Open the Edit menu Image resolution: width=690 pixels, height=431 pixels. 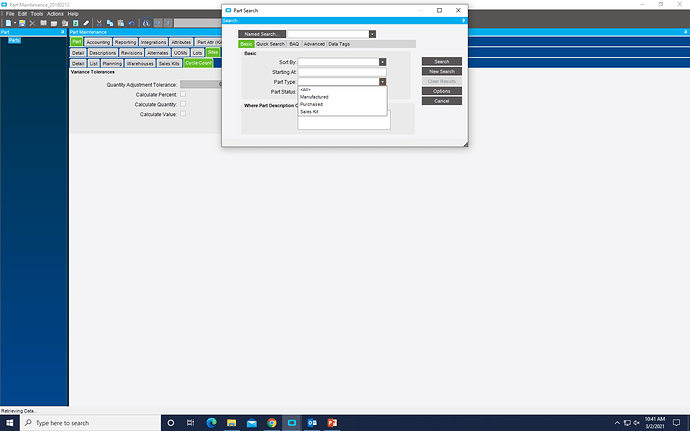[x=22, y=14]
